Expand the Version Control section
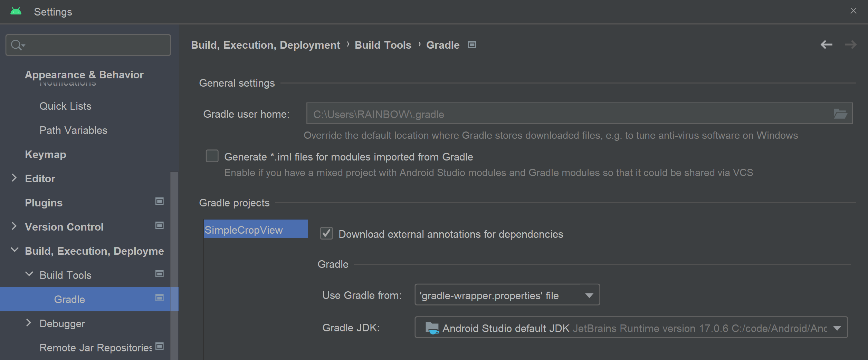Screen dimensions: 868x360 (14, 226)
